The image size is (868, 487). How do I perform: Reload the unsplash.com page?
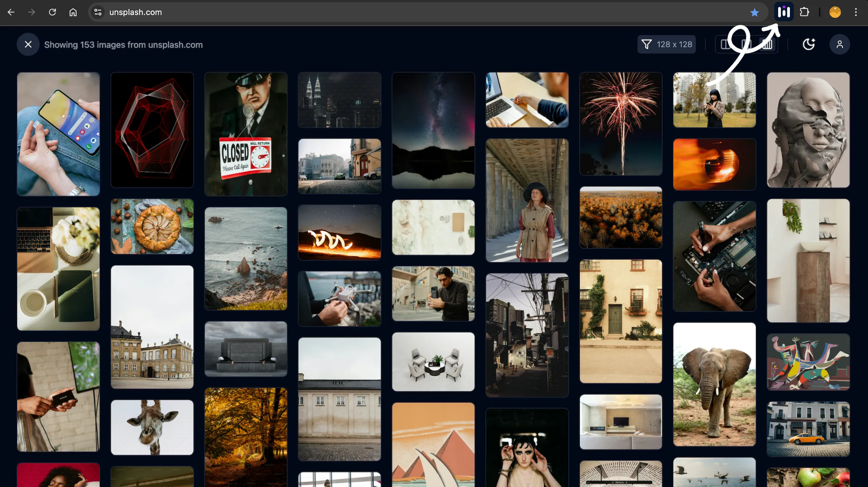point(52,12)
